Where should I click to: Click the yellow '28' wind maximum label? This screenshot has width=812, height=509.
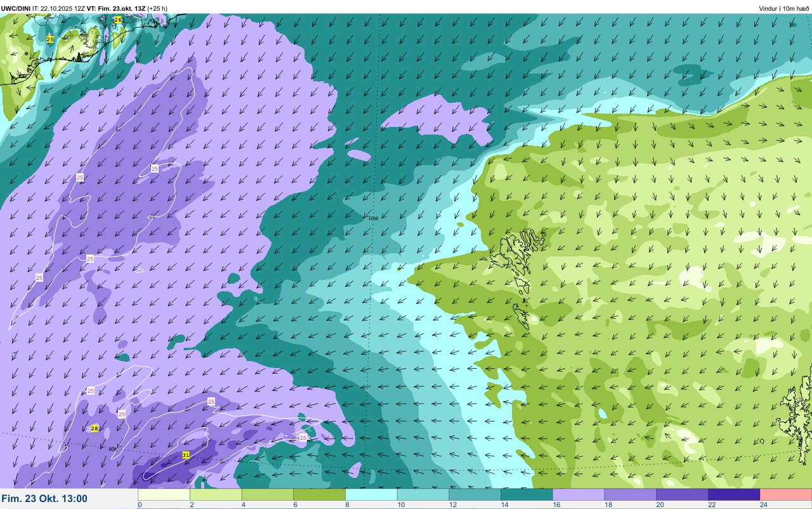click(95, 429)
